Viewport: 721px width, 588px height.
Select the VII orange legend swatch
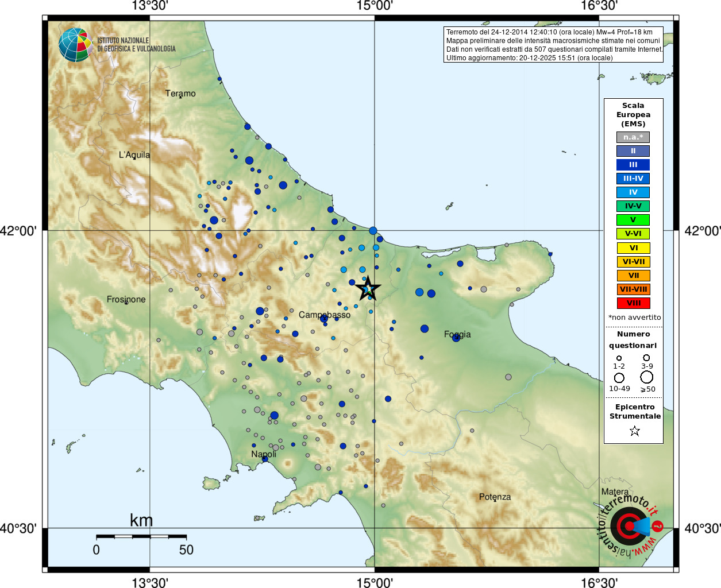click(x=633, y=276)
